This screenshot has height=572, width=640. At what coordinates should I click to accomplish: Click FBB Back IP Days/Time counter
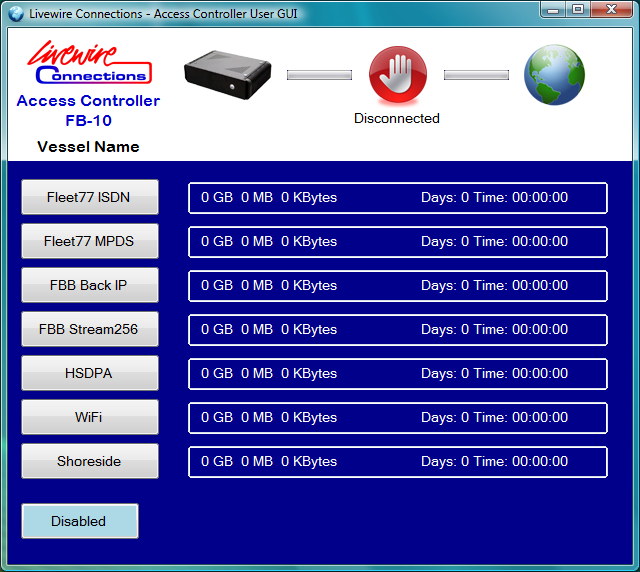pos(494,285)
